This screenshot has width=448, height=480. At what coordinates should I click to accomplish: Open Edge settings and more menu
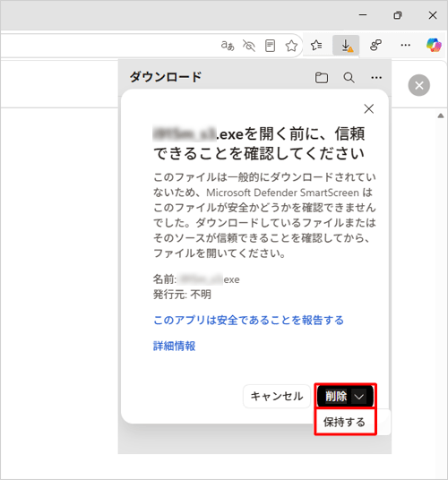coord(405,46)
